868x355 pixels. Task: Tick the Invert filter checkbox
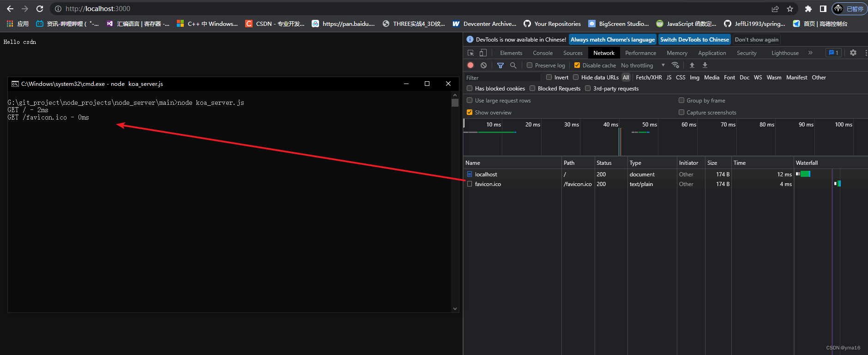click(x=549, y=77)
